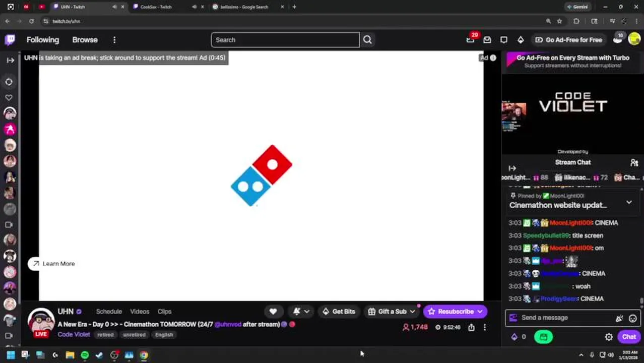Open Chrome's three-dot menu
644x363 pixels.
click(x=637, y=21)
